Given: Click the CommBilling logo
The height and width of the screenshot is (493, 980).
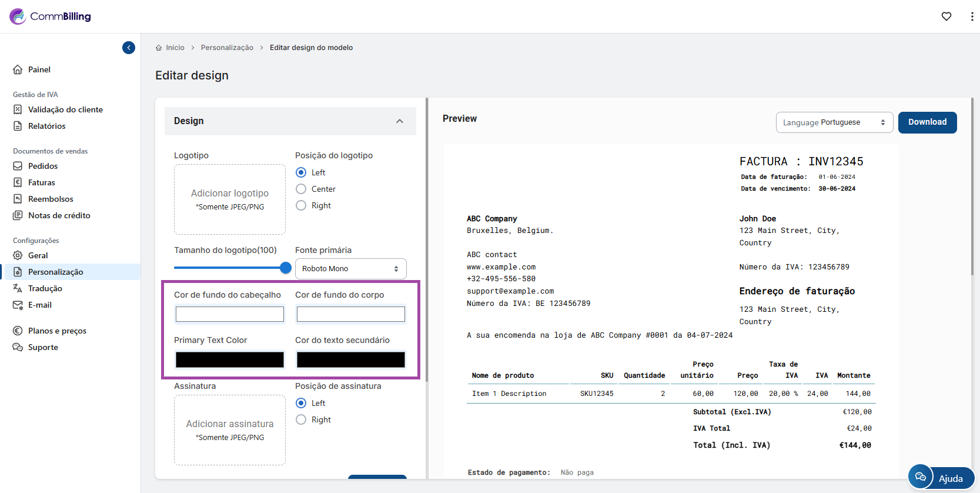Looking at the screenshot, I should coord(51,16).
